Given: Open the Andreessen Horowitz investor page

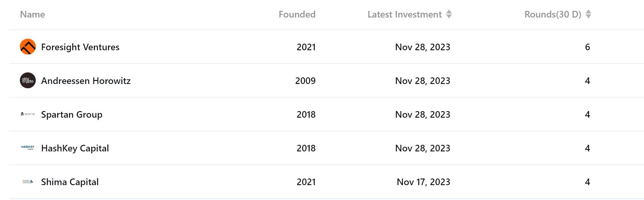Looking at the screenshot, I should [x=86, y=81].
